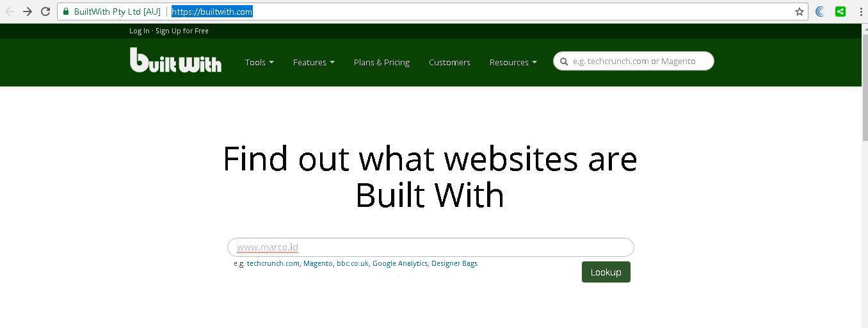Viewport: 868px width, 328px height.
Task: Click the address bar URL
Action: pos(212,12)
